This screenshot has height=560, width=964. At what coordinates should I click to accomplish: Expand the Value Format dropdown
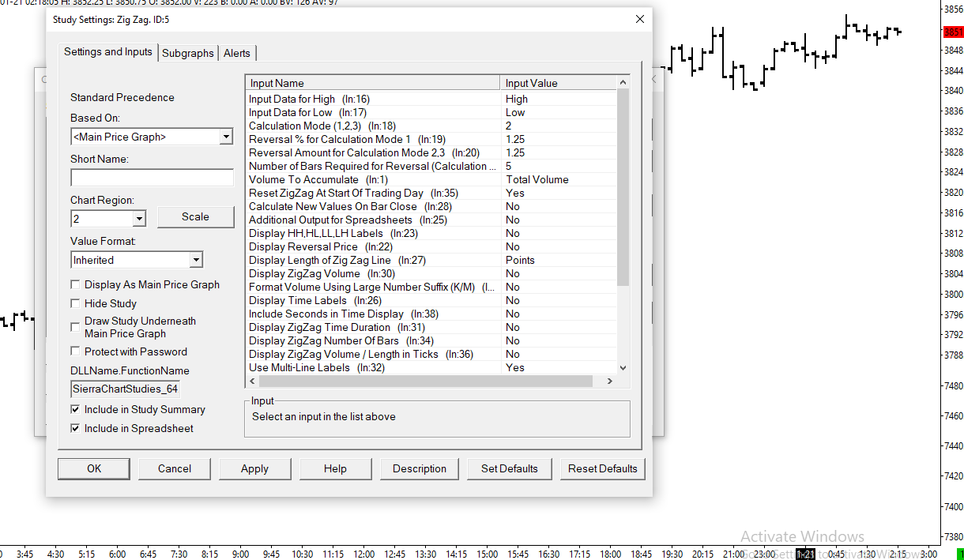pos(196,260)
